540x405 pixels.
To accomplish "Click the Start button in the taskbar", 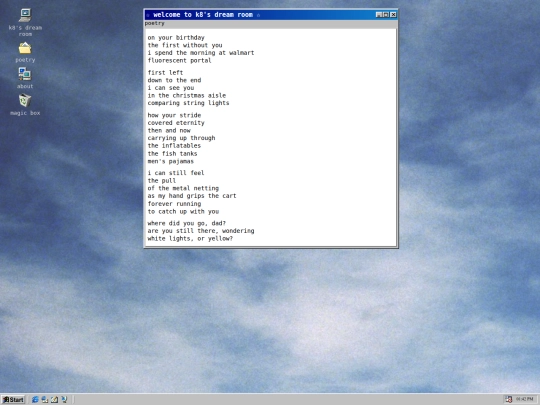I will (x=13, y=399).
